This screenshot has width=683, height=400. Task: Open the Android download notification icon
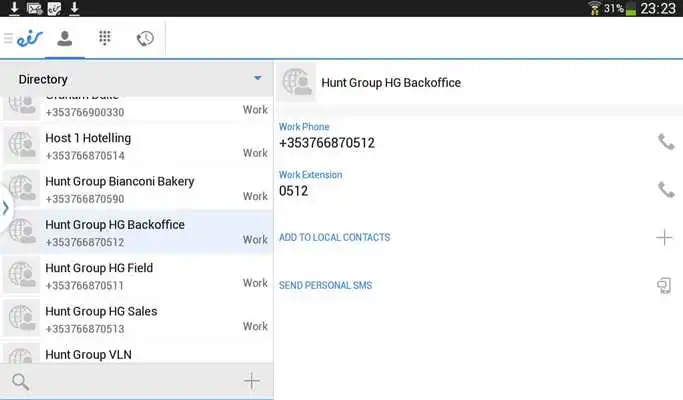[x=13, y=8]
